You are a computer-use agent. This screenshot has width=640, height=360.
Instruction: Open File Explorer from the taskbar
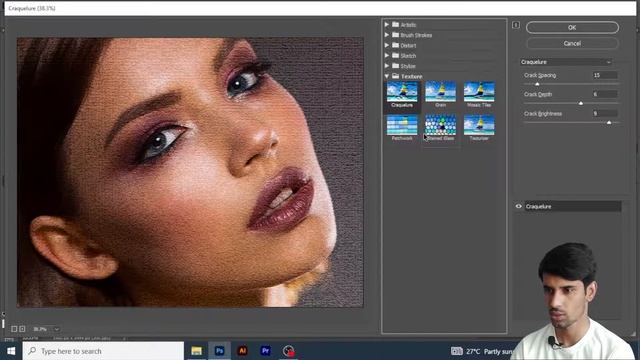(197, 351)
